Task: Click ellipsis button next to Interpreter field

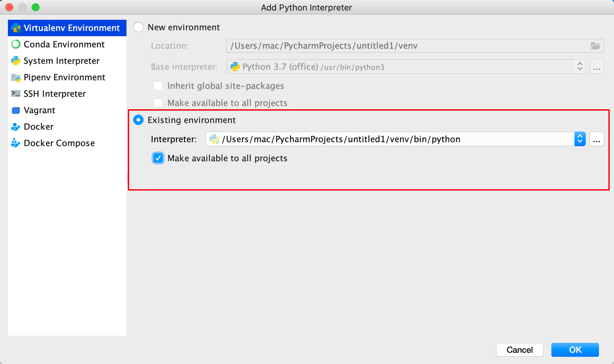Action: point(597,139)
